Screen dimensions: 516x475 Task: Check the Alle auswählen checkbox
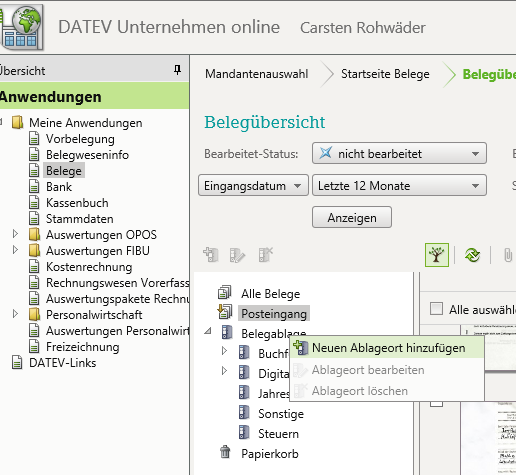(436, 309)
